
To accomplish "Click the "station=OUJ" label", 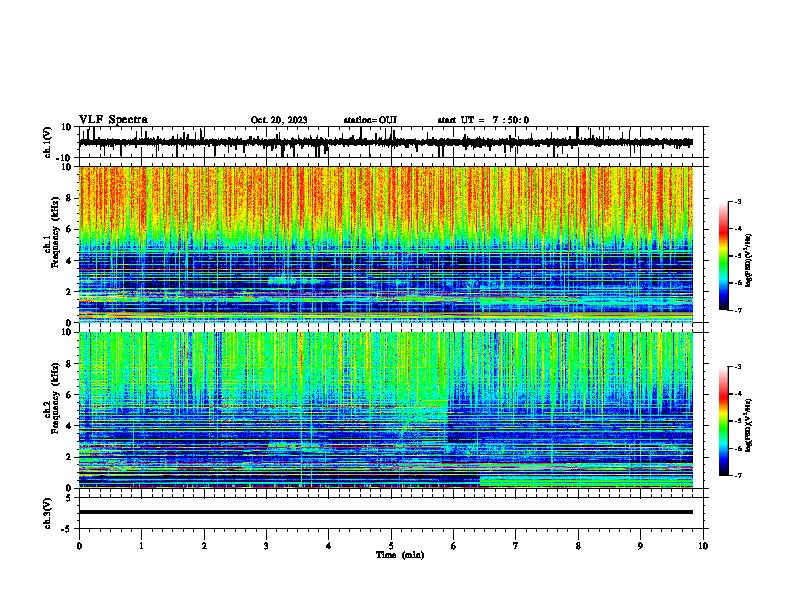I will click(370, 120).
